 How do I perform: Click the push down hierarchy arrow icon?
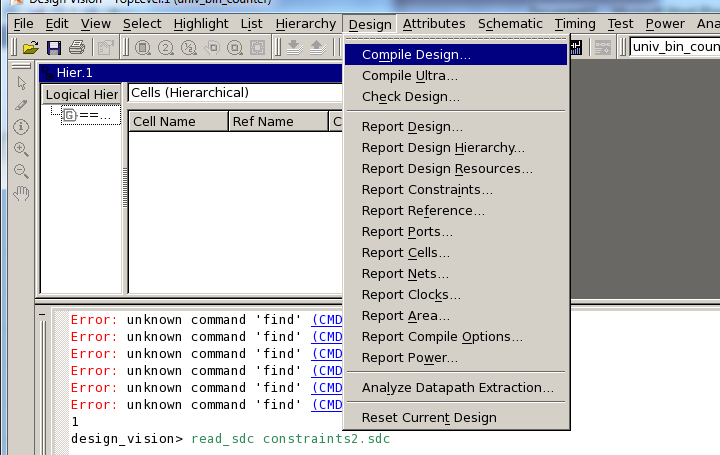pyautogui.click(x=294, y=47)
